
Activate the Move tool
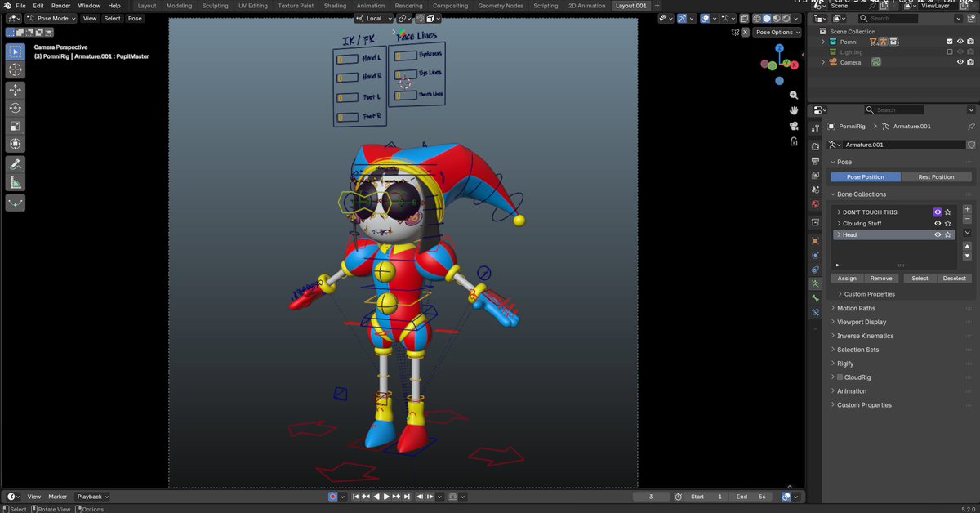pyautogui.click(x=16, y=90)
